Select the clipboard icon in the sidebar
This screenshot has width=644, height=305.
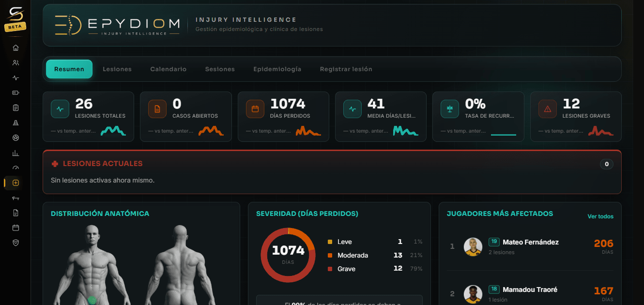click(15, 107)
